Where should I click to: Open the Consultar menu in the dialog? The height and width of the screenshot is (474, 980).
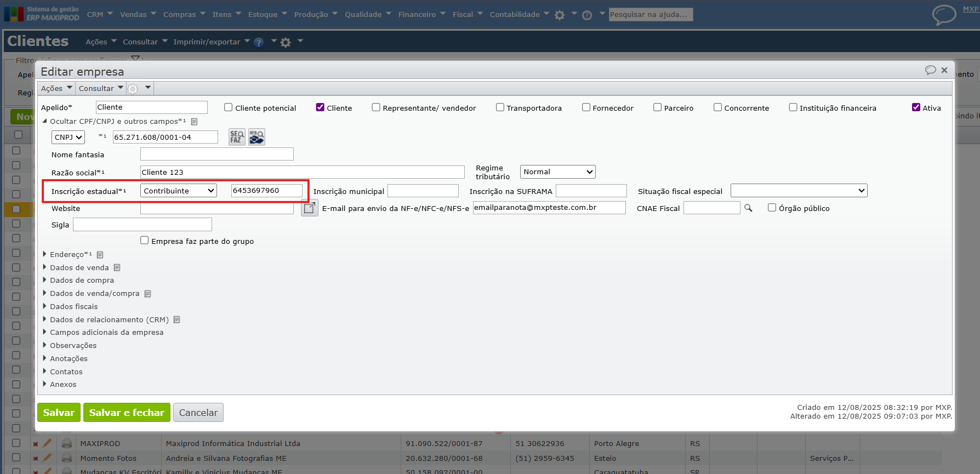click(x=100, y=88)
